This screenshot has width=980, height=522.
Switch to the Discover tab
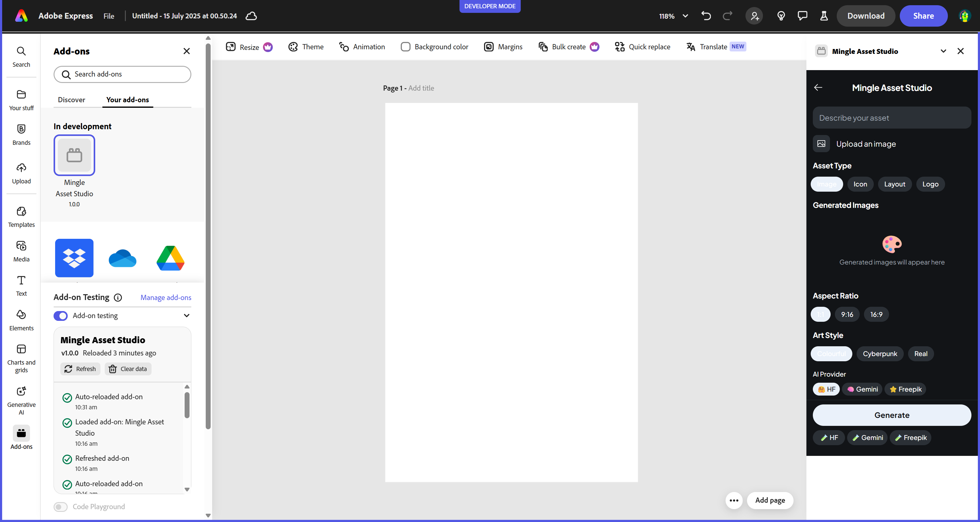point(71,100)
